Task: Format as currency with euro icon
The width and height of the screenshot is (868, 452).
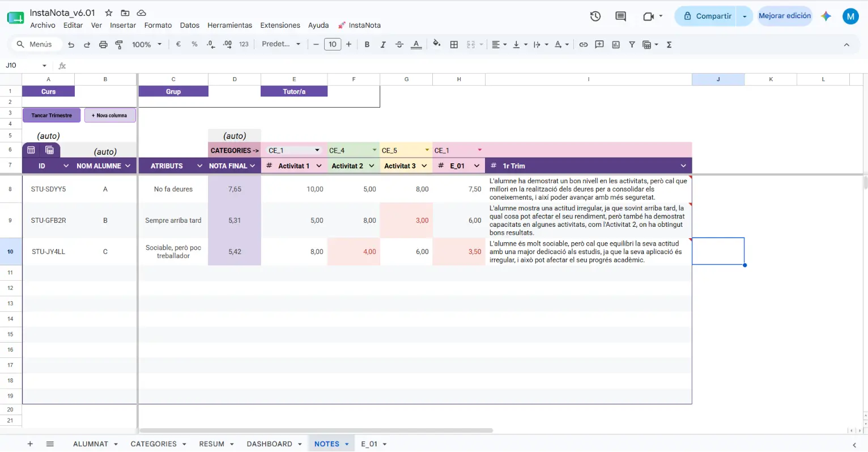Action: 178,44
